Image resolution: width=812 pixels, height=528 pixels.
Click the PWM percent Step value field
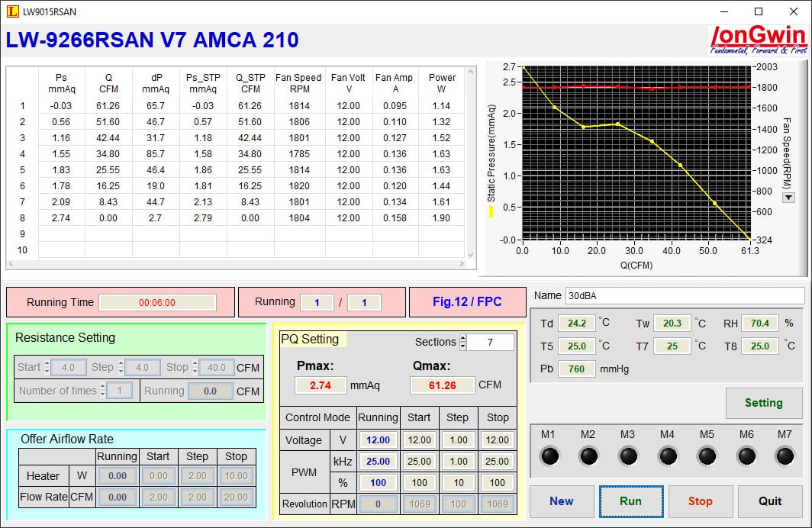point(459,482)
